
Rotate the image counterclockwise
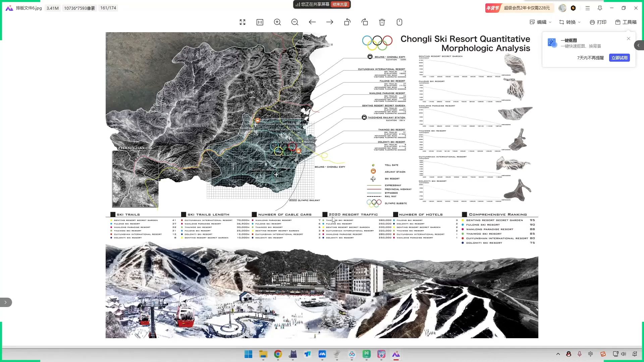click(347, 22)
